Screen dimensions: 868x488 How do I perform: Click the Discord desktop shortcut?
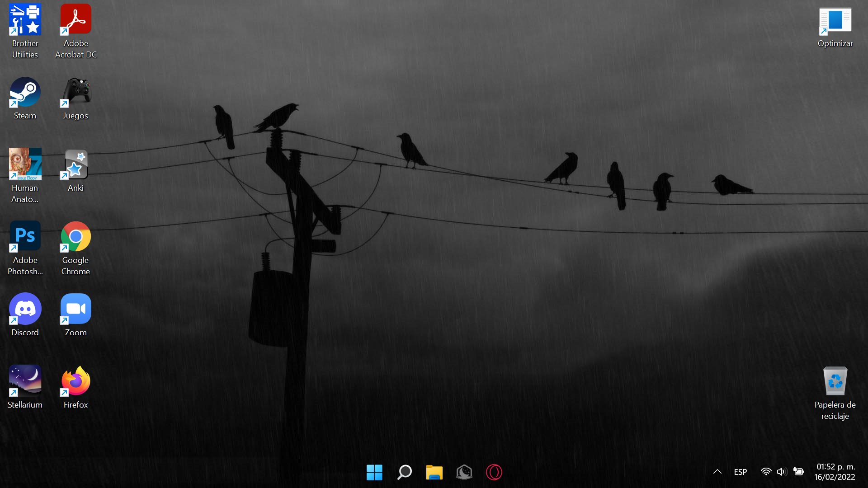pyautogui.click(x=25, y=309)
